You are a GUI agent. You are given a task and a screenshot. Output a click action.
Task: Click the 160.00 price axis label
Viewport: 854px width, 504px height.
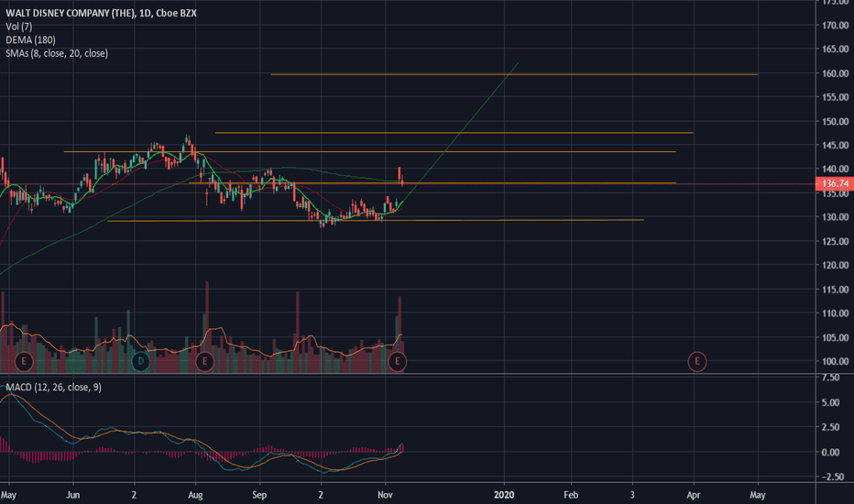tap(836, 73)
